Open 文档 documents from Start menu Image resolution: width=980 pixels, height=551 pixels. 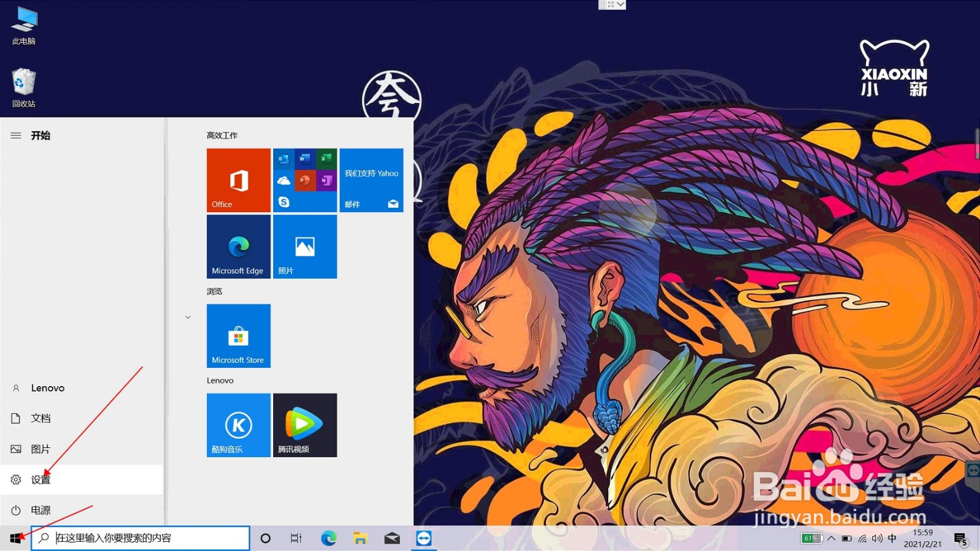pos(82,418)
